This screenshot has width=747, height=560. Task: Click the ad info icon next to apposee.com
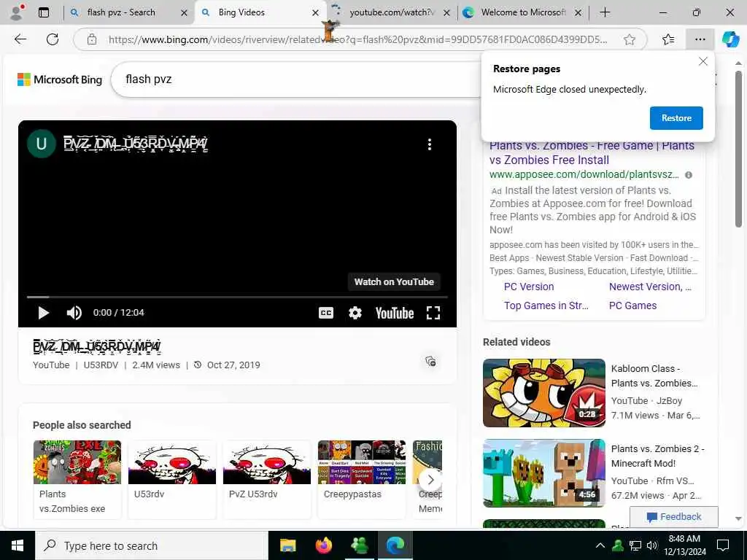click(689, 175)
